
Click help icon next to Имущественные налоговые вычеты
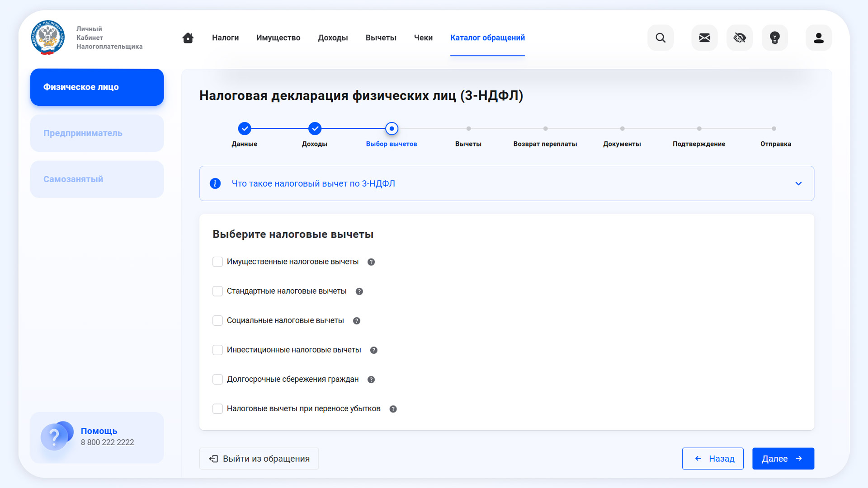coord(371,262)
